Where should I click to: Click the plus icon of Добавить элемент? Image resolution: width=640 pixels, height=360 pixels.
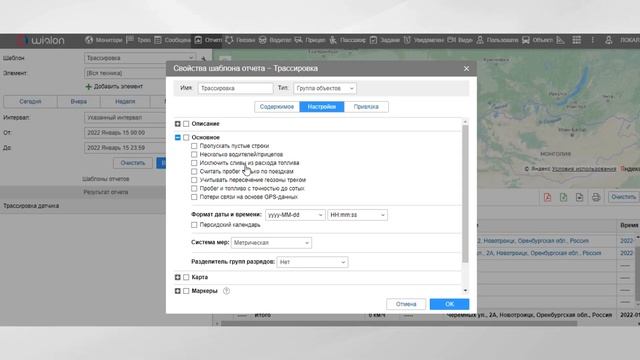(88, 87)
